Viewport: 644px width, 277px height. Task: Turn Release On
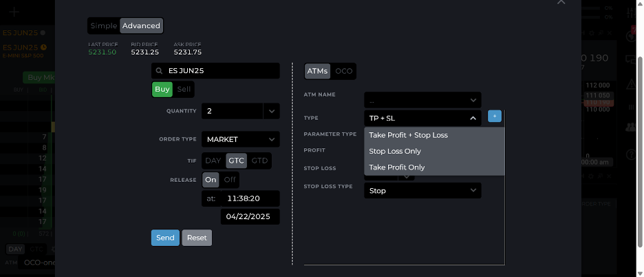point(211,180)
